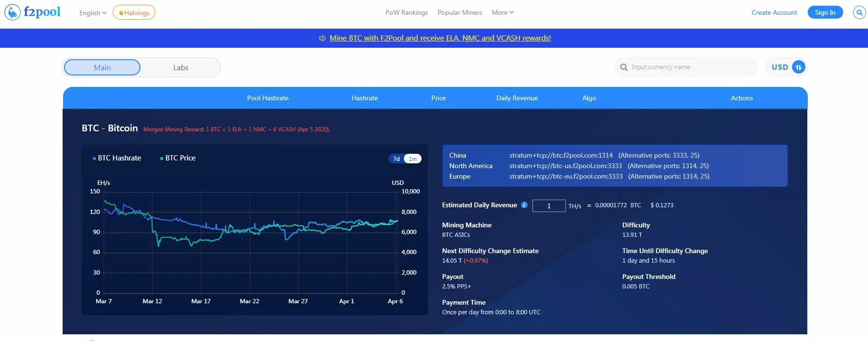
Task: Click the flame icon in Halvings button
Action: pyautogui.click(x=121, y=13)
